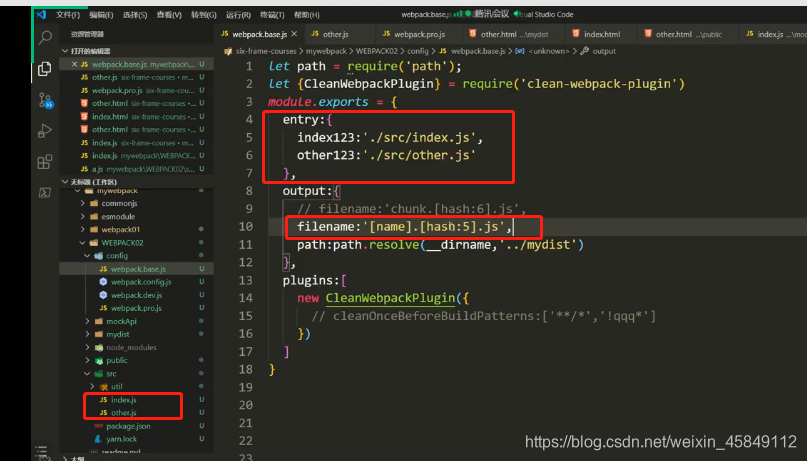The width and height of the screenshot is (807, 461).
Task: Switch to other.html public tab
Action: pos(689,34)
